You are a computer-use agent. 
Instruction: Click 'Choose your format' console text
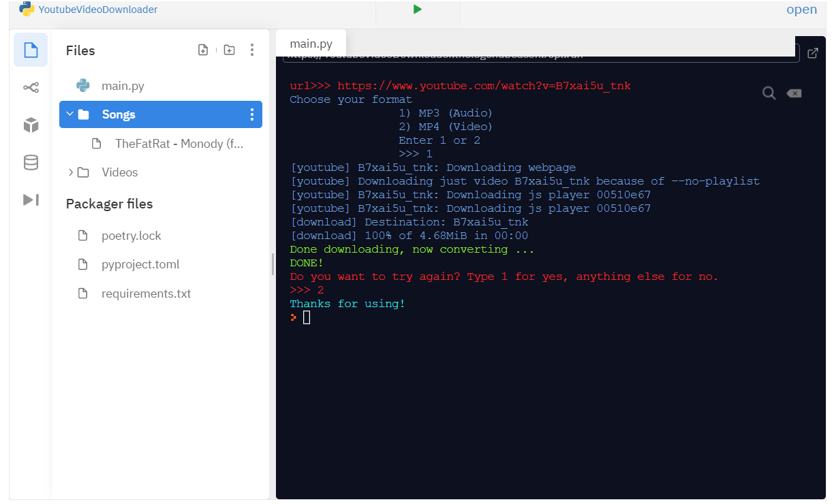351,99
